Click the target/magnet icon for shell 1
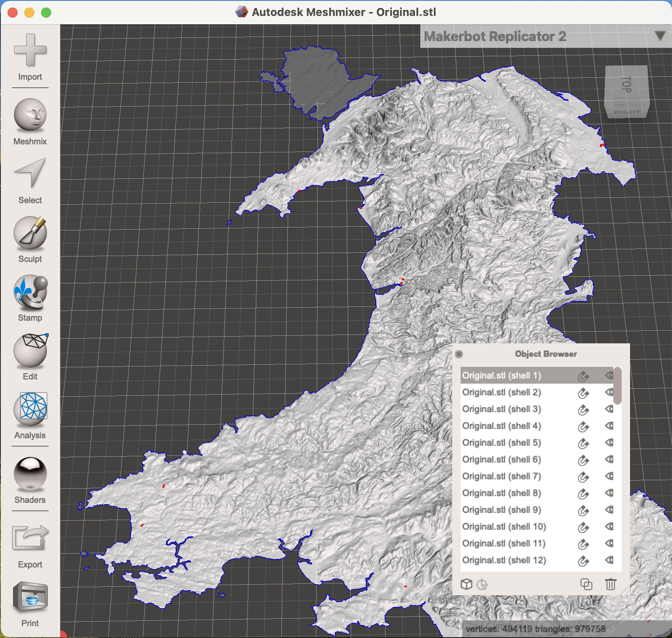The height and width of the screenshot is (638, 672). (x=583, y=376)
